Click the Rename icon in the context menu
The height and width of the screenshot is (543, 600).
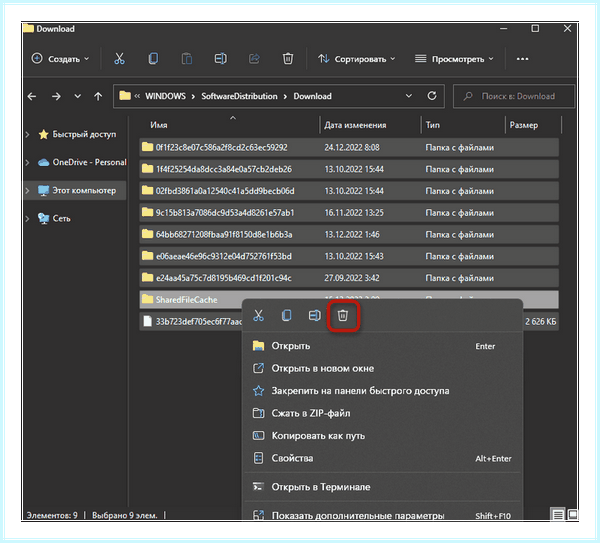point(315,315)
